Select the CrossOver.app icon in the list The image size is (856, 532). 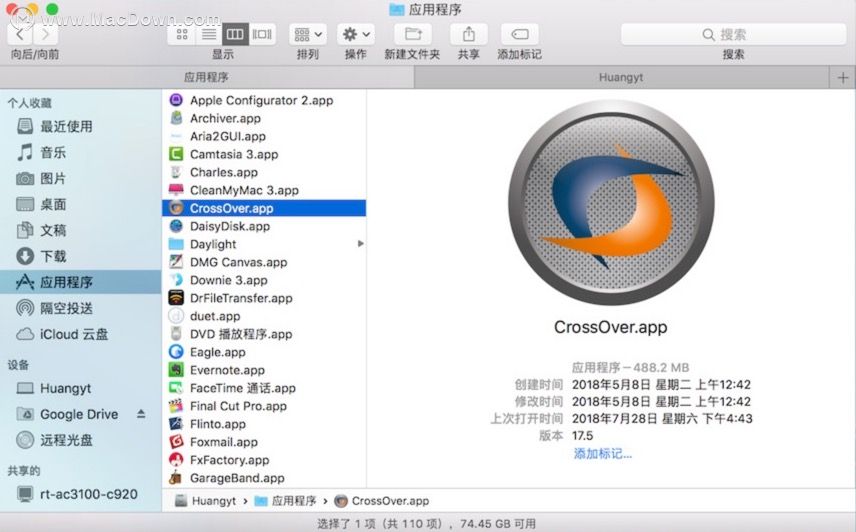coord(176,208)
